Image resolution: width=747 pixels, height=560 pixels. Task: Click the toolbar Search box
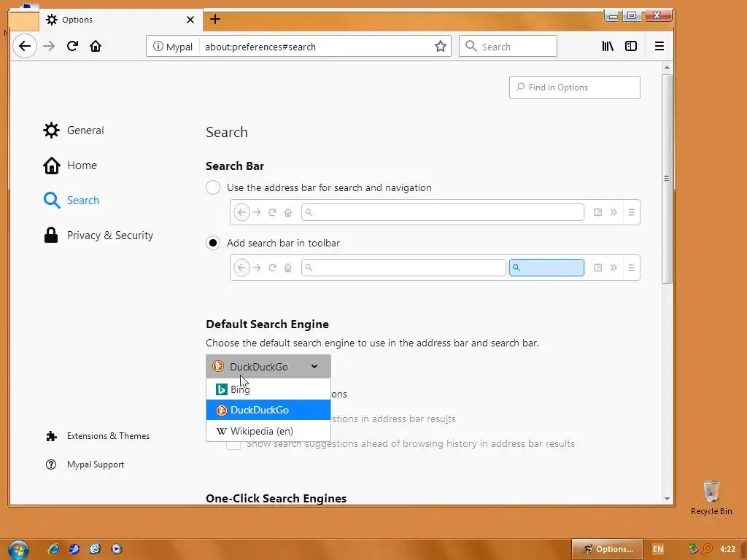pyautogui.click(x=508, y=46)
